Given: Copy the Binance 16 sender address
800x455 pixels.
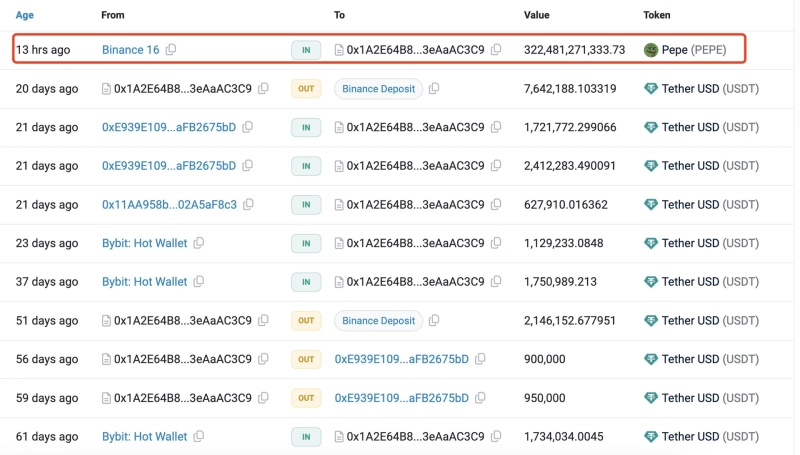Looking at the screenshot, I should click(171, 50).
